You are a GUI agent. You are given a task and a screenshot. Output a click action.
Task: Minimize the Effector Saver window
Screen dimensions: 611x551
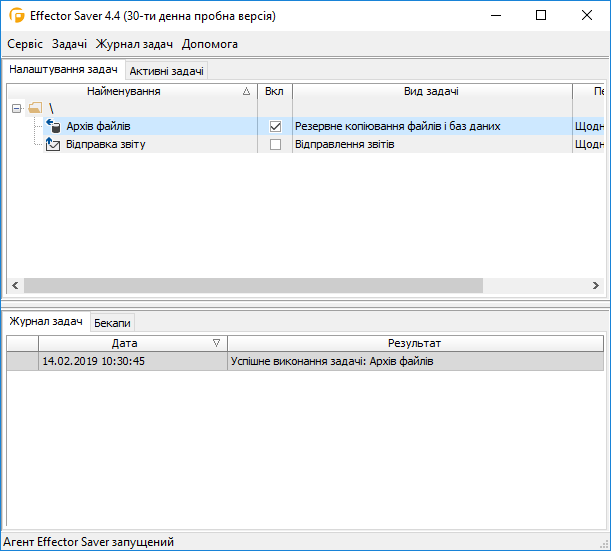point(496,16)
